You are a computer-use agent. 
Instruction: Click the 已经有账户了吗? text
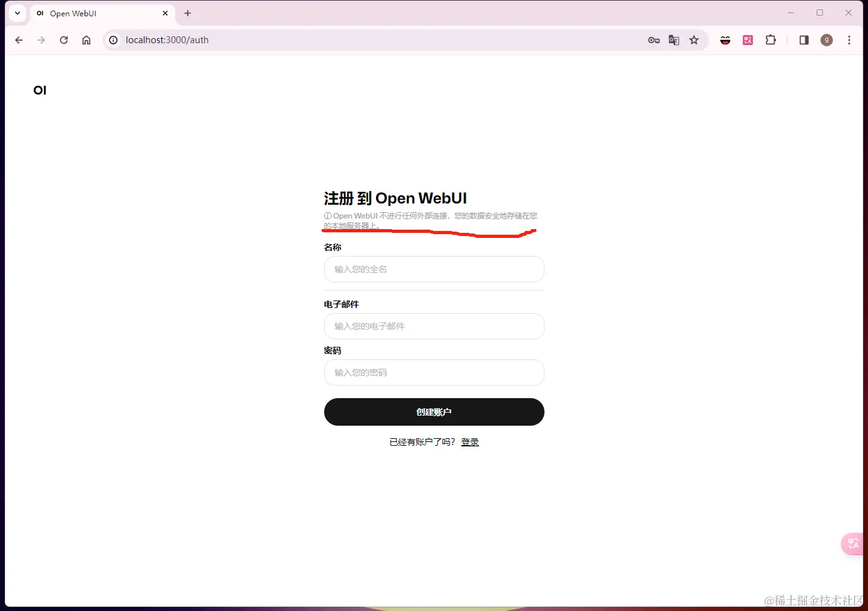tap(422, 442)
